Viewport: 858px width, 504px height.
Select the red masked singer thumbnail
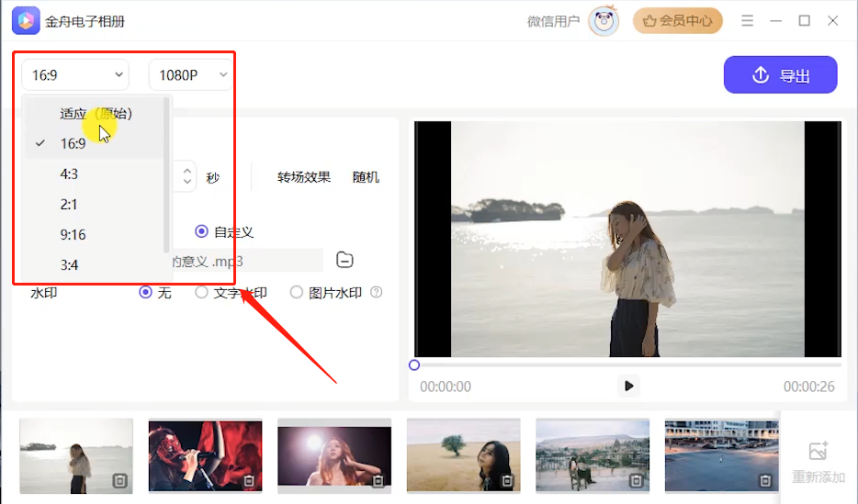pos(205,456)
